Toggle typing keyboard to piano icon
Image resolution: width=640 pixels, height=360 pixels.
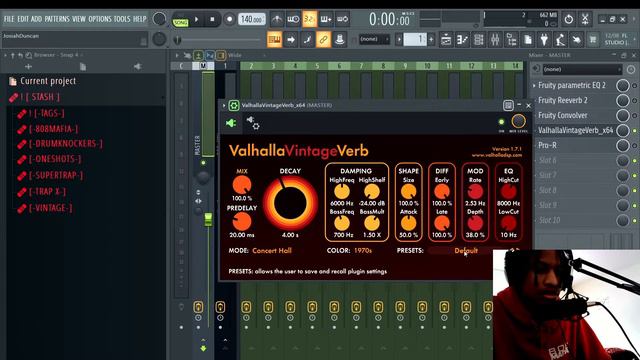pos(274,40)
